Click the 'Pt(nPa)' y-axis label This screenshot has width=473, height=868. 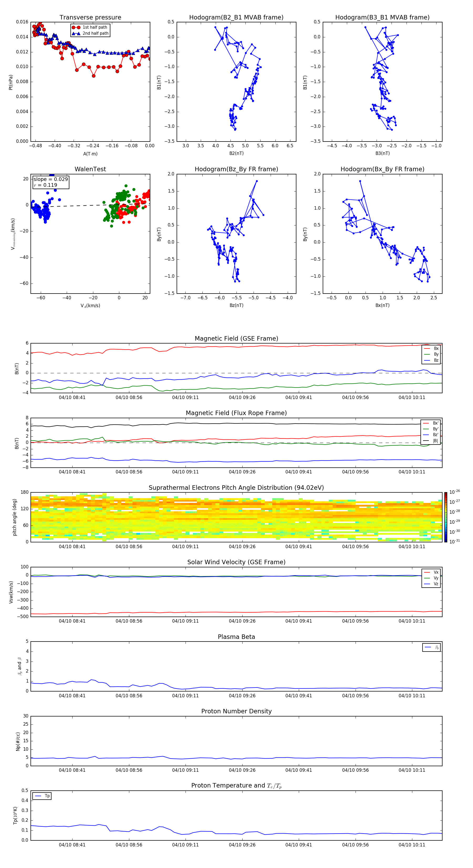point(11,82)
